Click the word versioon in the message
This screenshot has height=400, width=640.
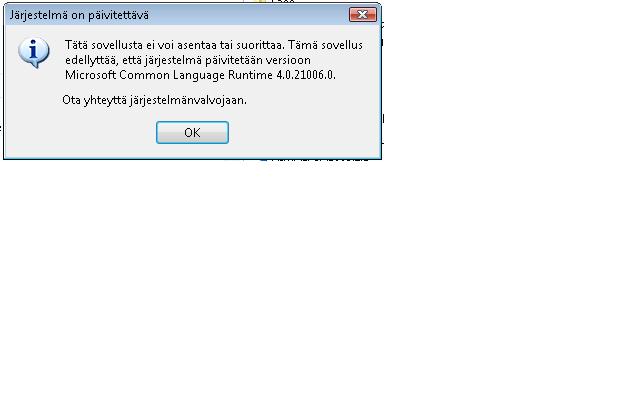(288, 60)
